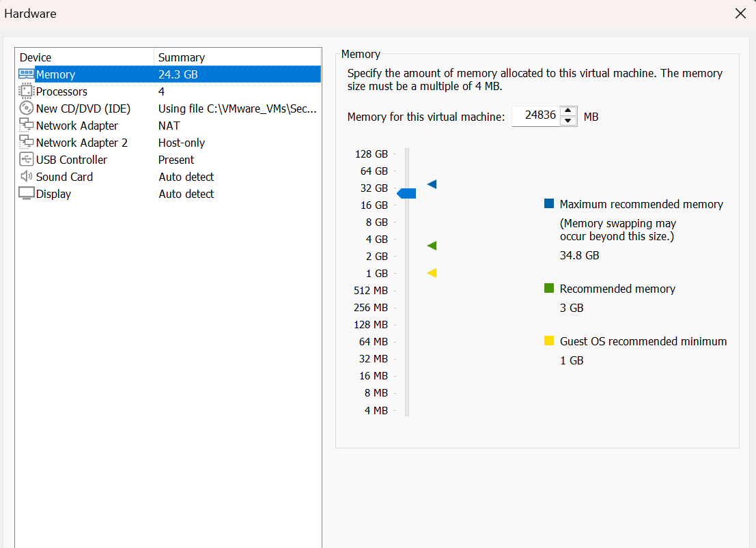Increase memory with the up spinner arrow

[568, 112]
